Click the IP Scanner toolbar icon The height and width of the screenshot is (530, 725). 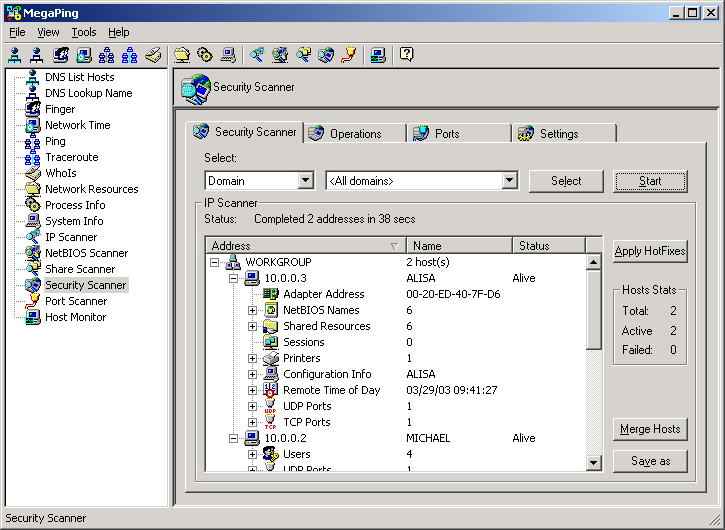pyautogui.click(x=257, y=55)
